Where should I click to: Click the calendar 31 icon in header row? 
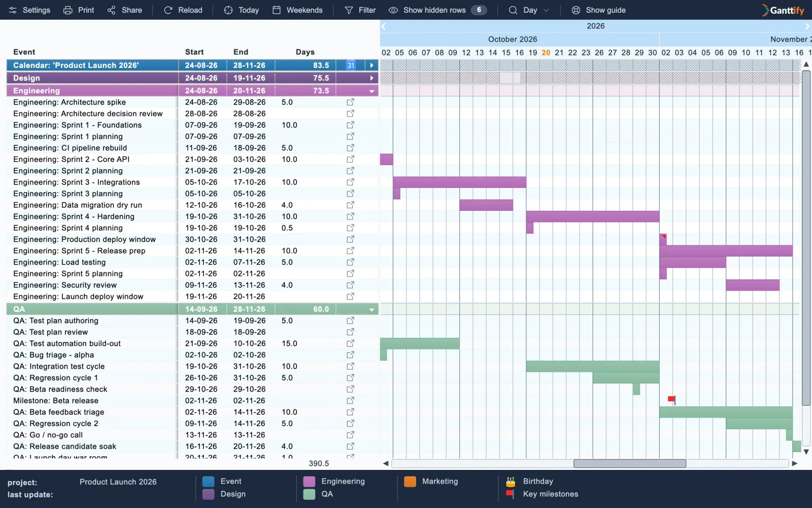pos(351,66)
